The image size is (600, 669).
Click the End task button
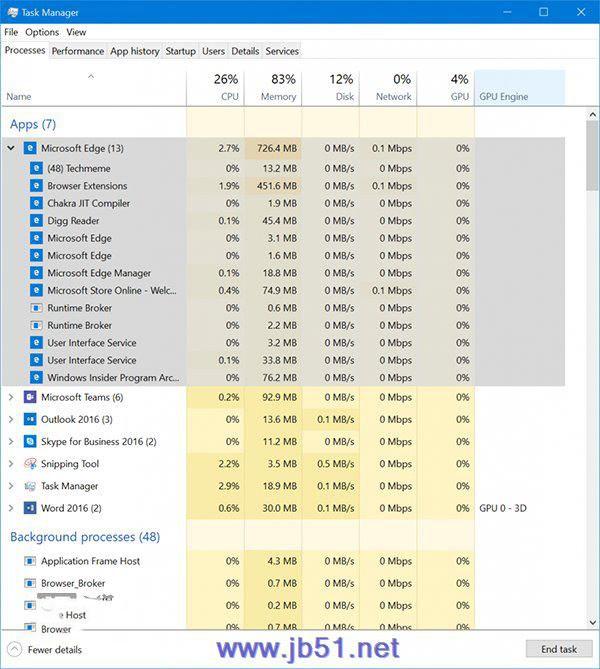tap(558, 649)
